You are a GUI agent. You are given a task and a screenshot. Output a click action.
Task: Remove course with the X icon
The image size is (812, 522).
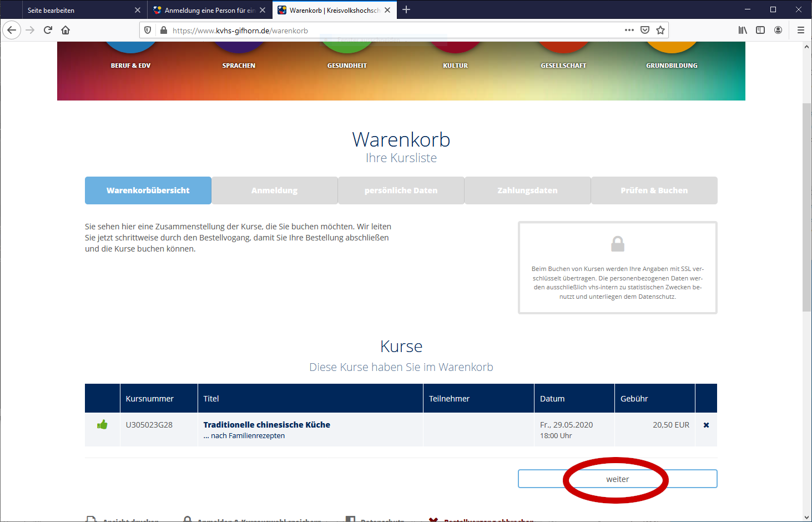pos(706,425)
